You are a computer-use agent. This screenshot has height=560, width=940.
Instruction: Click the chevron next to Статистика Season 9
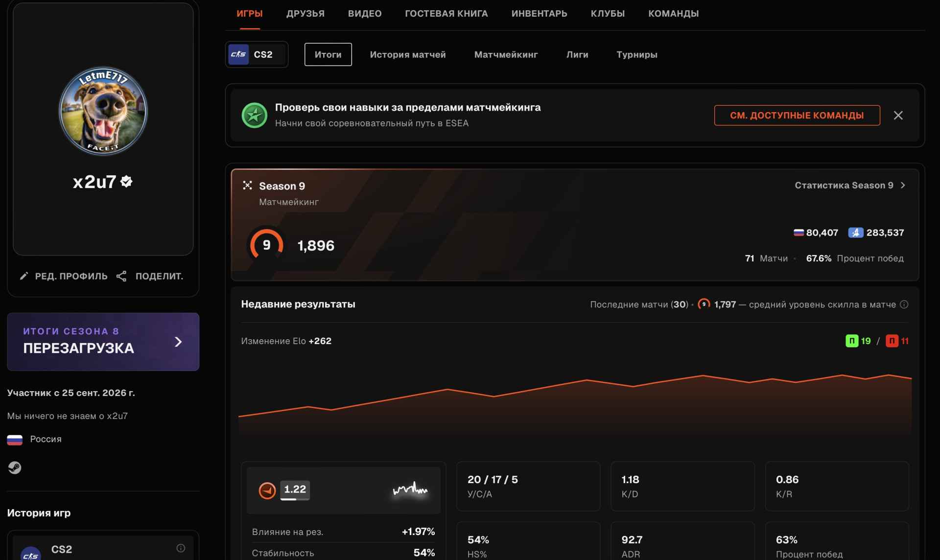903,185
